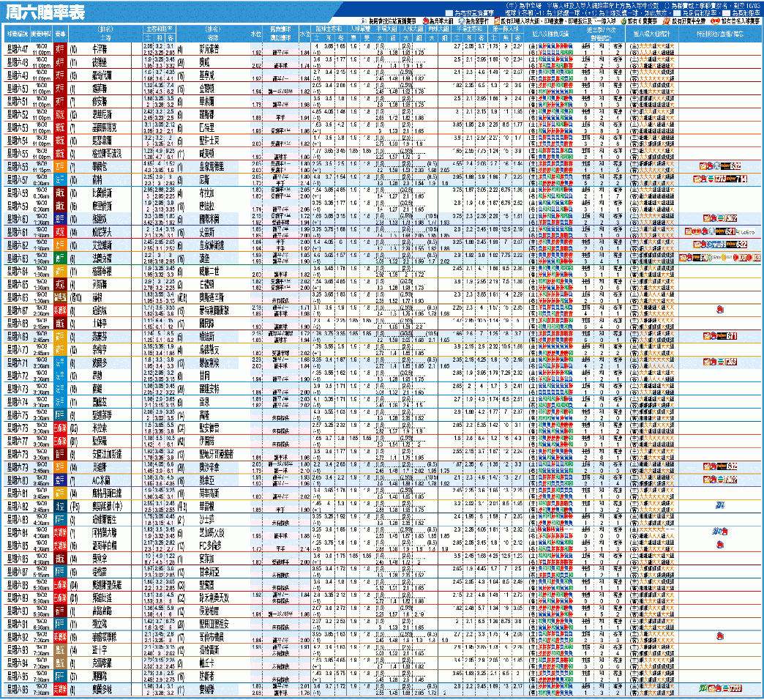The height and width of the screenshot is (700, 764).
Task: Click the away team name 華素爾
Action: click(206, 101)
